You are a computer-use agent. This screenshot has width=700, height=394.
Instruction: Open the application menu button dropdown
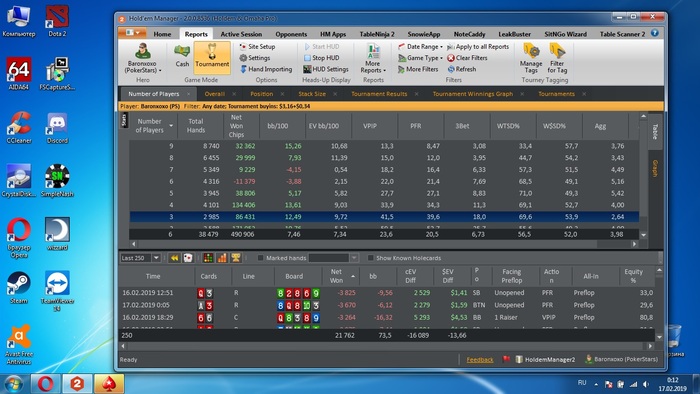[x=132, y=33]
